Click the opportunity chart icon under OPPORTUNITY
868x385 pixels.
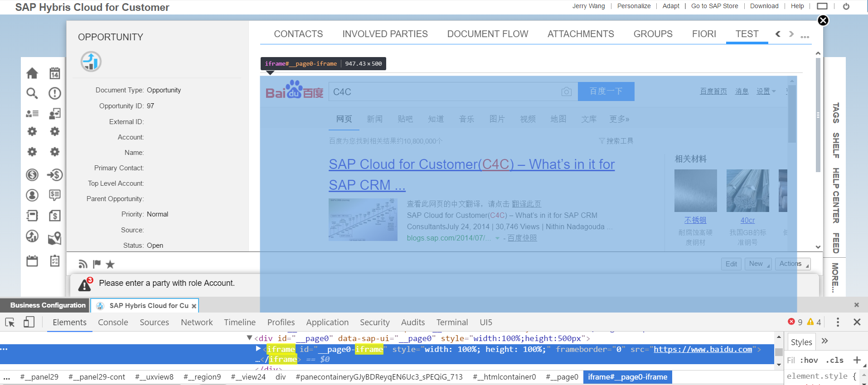[91, 62]
